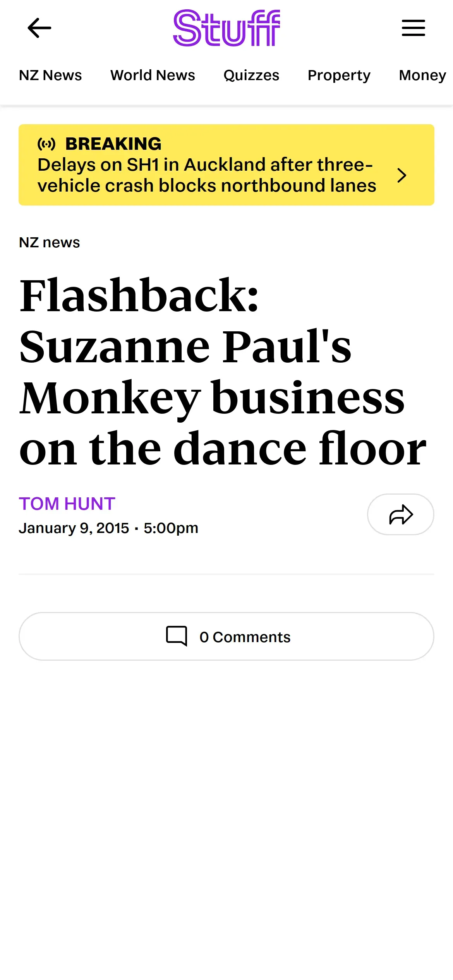Open the hamburger menu
The height and width of the screenshot is (980, 453).
413,28
